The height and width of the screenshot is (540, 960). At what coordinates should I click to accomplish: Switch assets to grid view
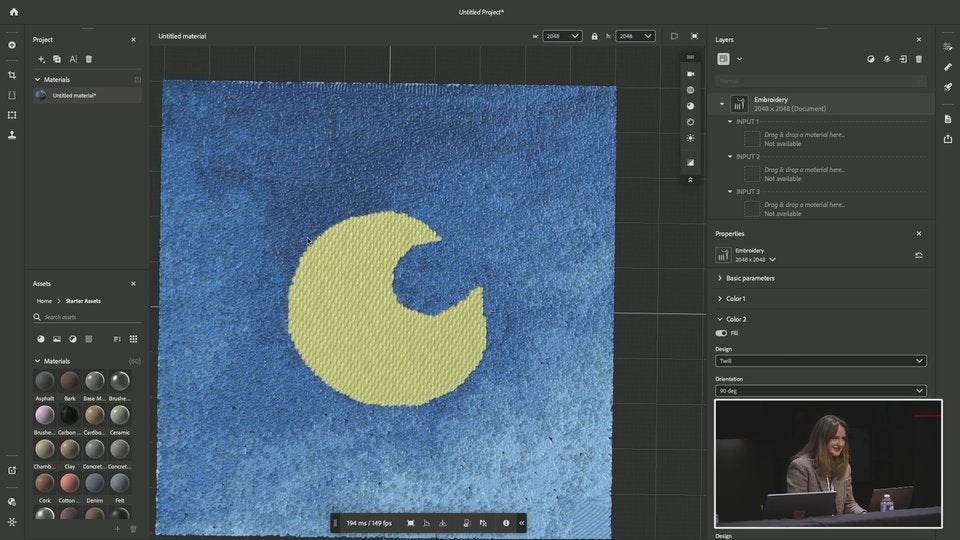(x=133, y=339)
